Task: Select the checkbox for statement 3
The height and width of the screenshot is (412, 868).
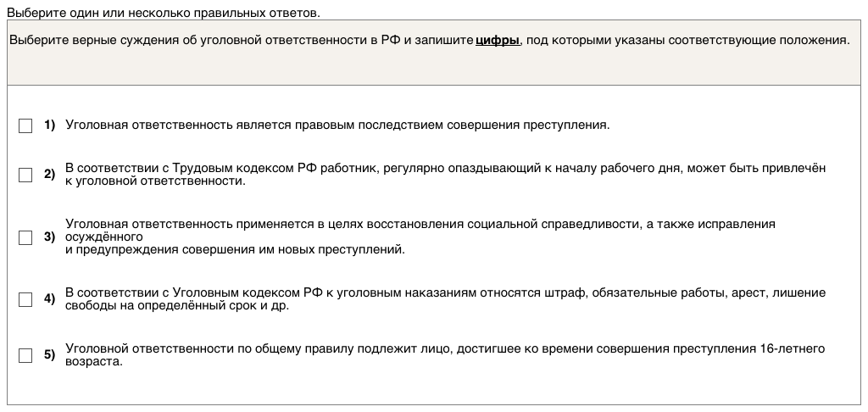Action: [25, 237]
